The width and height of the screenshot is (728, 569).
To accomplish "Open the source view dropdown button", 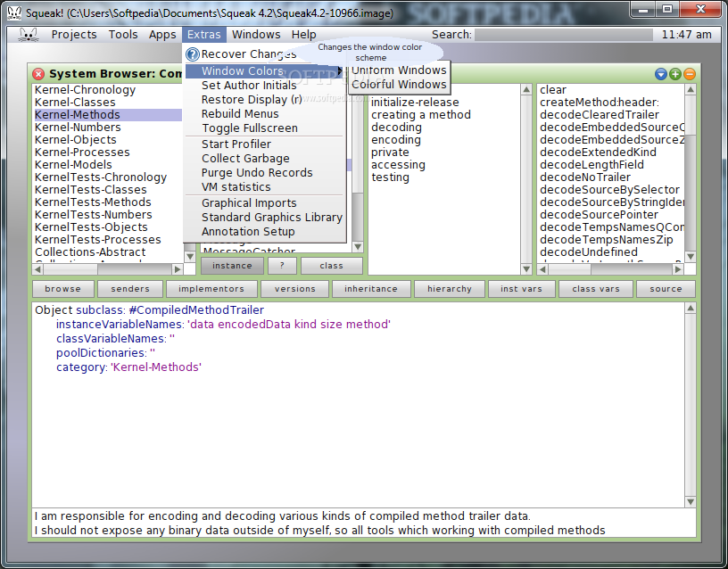I will coord(666,289).
